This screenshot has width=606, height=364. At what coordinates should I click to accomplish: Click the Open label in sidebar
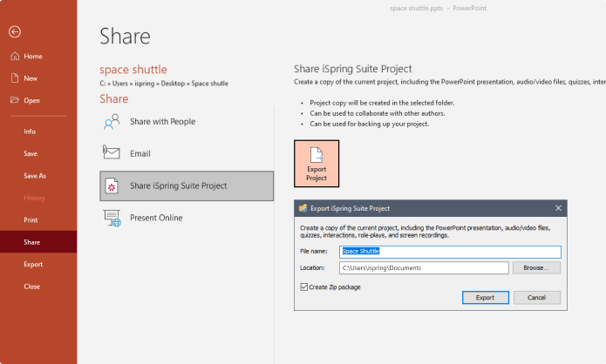(31, 100)
